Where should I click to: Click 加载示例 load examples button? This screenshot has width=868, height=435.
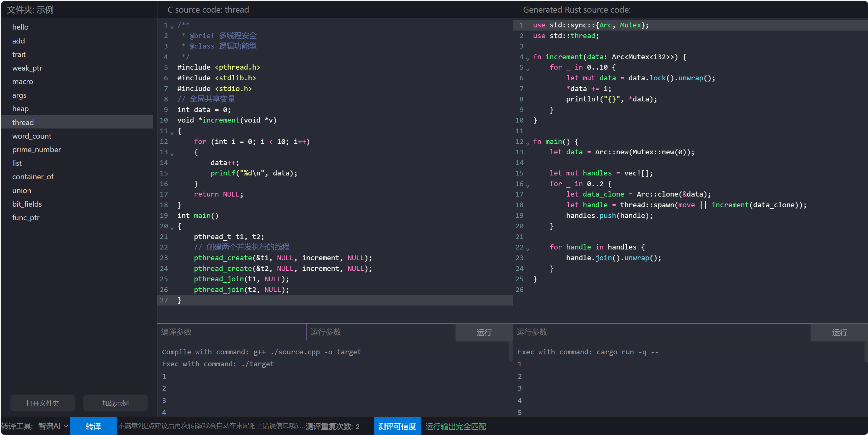pyautogui.click(x=115, y=403)
